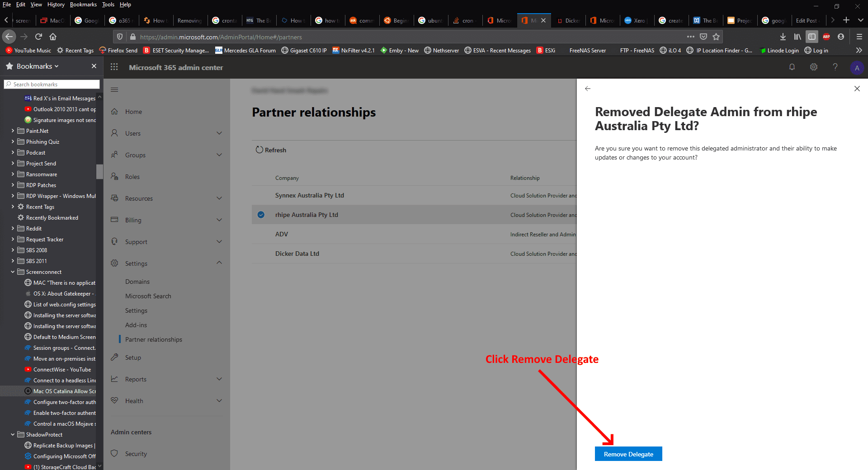Click the Resources nav icon
868x470 pixels.
(115, 198)
